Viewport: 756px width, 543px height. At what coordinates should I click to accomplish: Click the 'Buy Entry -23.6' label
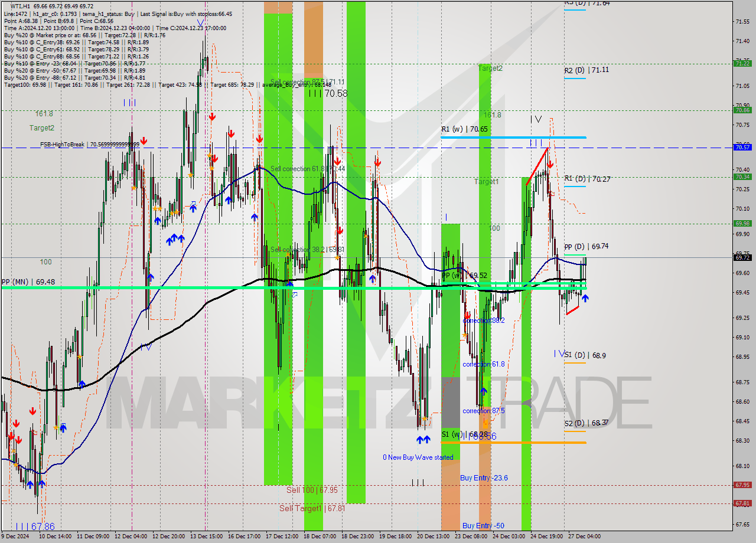484,478
